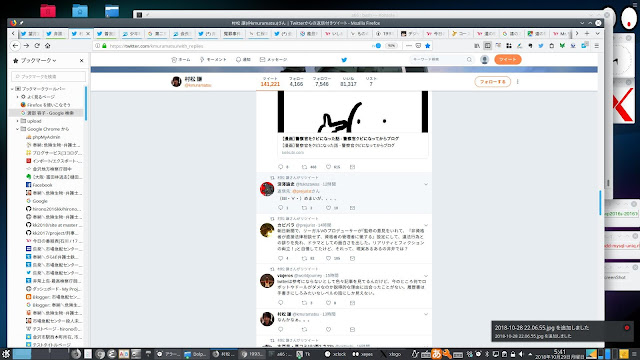This screenshot has width=640, height=360.
Task: Toggle the sidebar toolbar button
Action: 487,46
